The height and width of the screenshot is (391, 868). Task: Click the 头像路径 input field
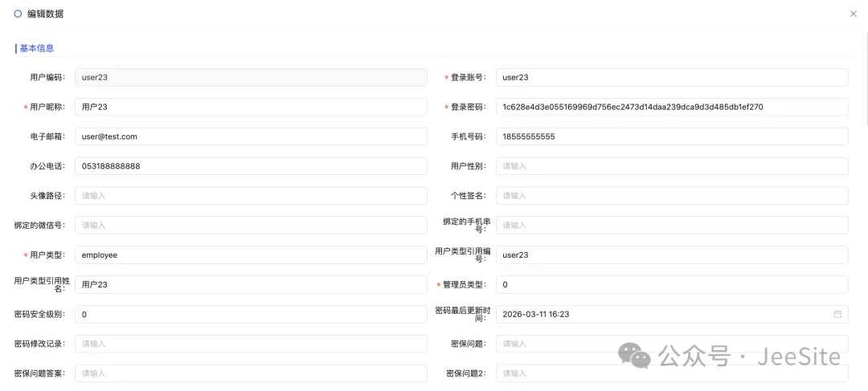click(x=251, y=195)
